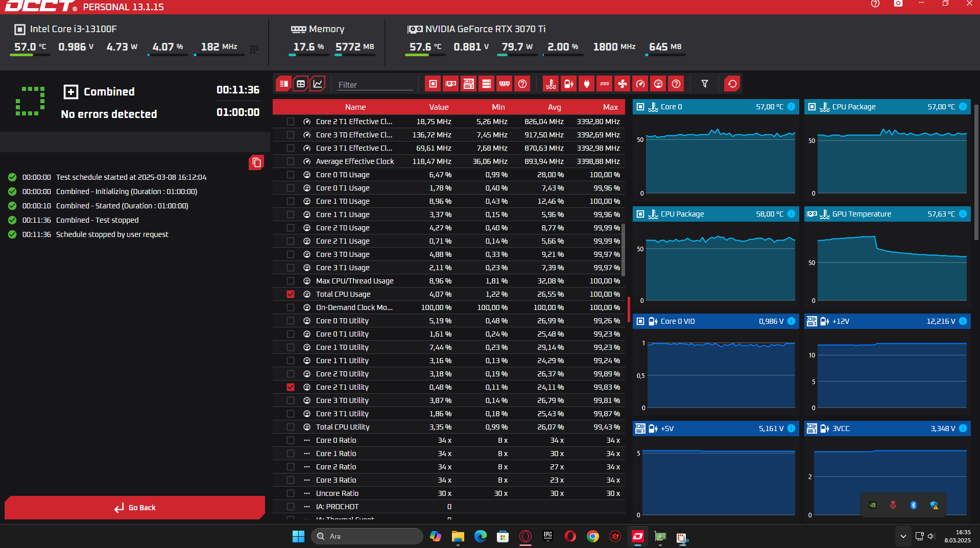
Task: Check the Max CPU/Thread Usage checkbox
Action: [x=291, y=281]
